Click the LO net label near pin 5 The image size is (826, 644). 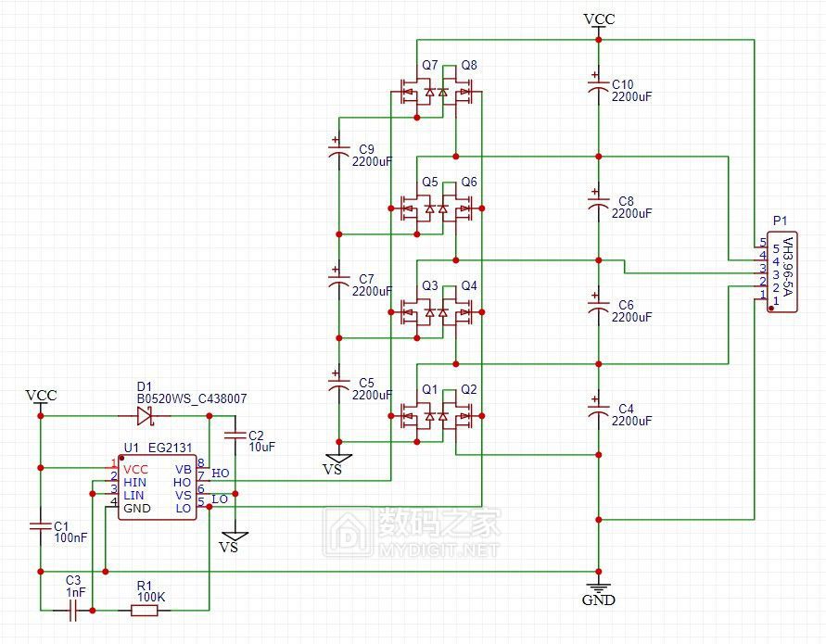(x=220, y=499)
